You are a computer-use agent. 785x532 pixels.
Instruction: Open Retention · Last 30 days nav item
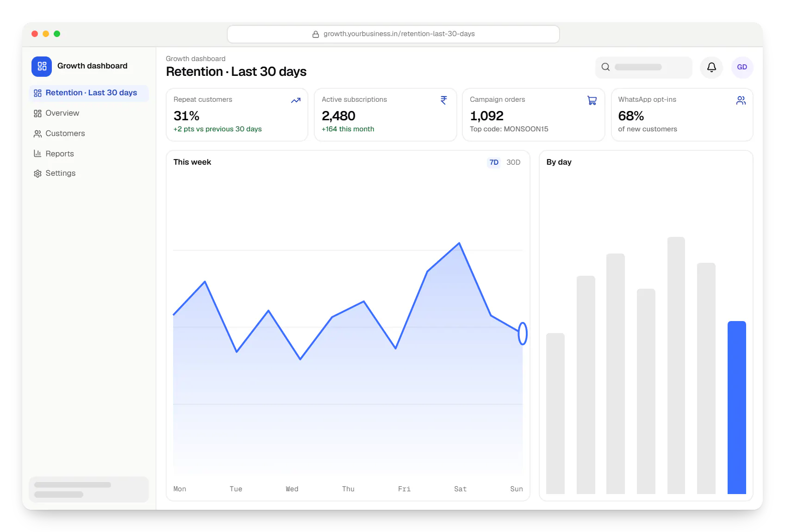click(89, 93)
